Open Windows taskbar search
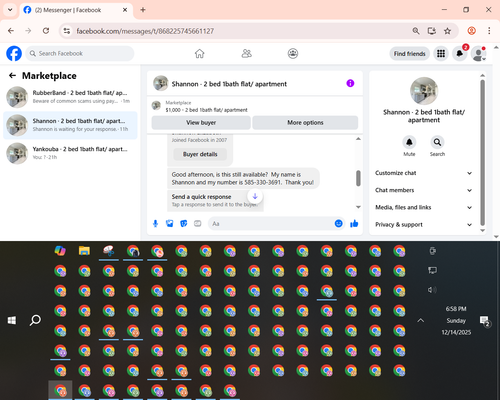This screenshot has width=500, height=400. pyautogui.click(x=35, y=320)
